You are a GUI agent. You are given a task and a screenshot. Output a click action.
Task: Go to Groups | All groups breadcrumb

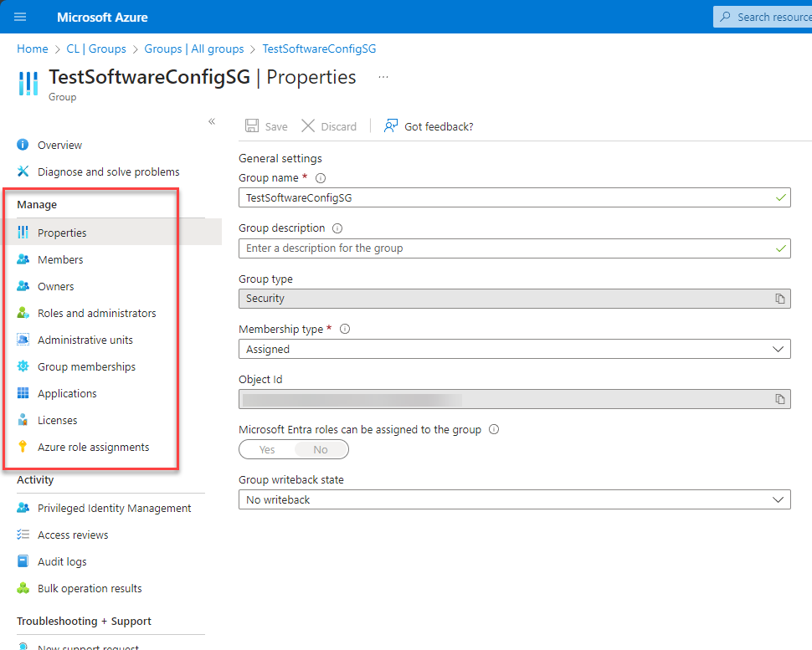[x=193, y=49]
